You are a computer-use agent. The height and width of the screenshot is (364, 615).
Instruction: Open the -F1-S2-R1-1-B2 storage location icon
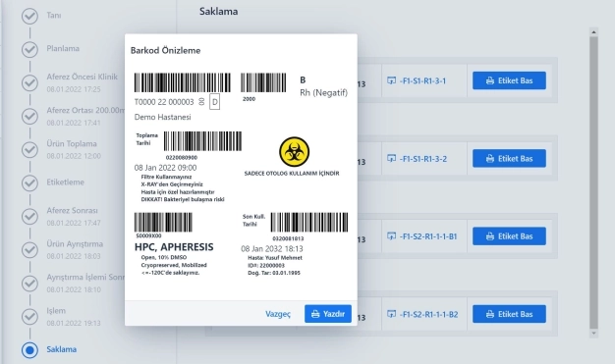(391, 314)
